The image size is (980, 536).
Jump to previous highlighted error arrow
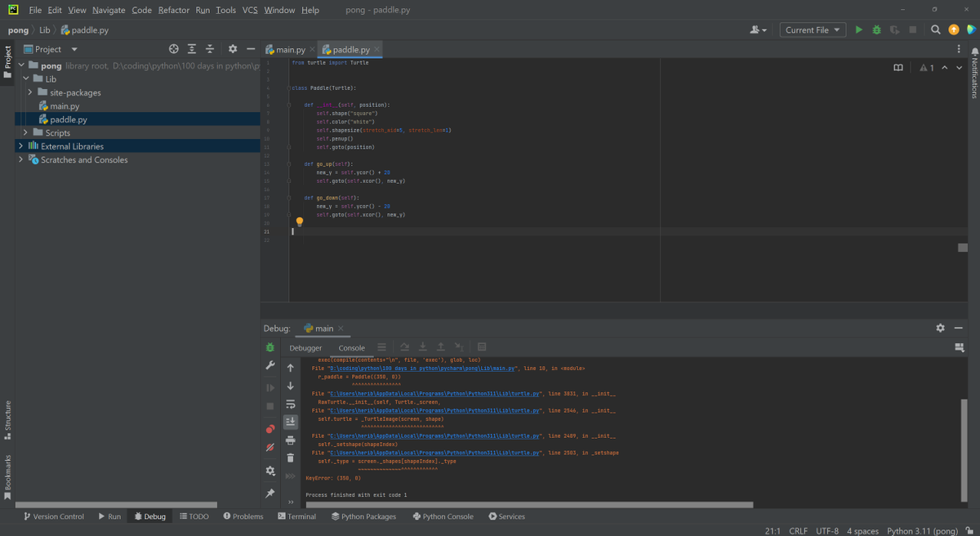[x=945, y=68]
